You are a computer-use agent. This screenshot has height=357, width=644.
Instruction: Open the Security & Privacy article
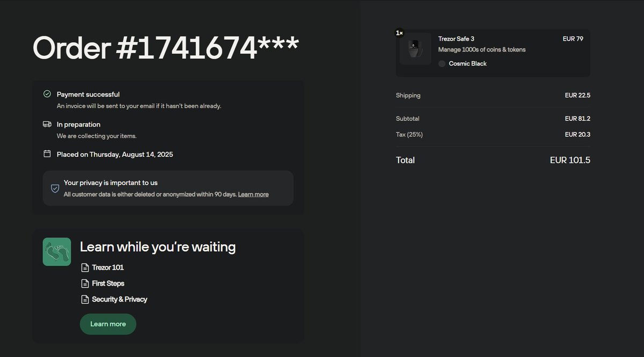(120, 300)
